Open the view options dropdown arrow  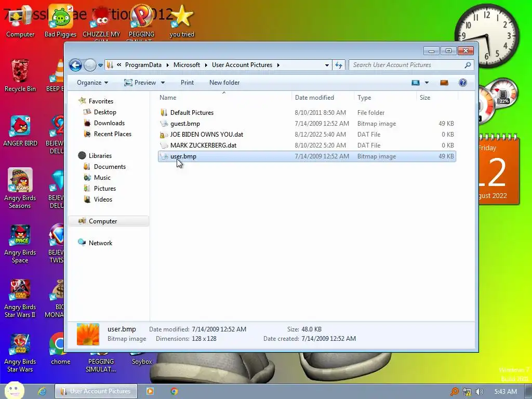427,83
